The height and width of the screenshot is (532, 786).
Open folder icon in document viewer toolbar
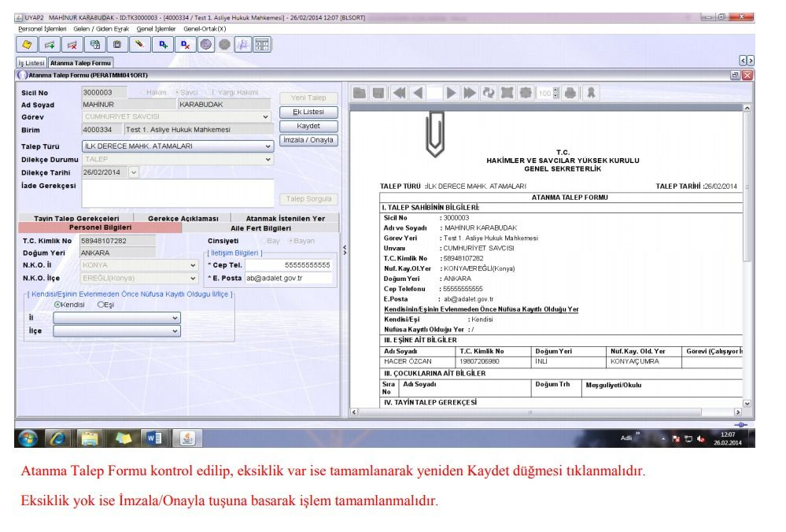coord(360,93)
